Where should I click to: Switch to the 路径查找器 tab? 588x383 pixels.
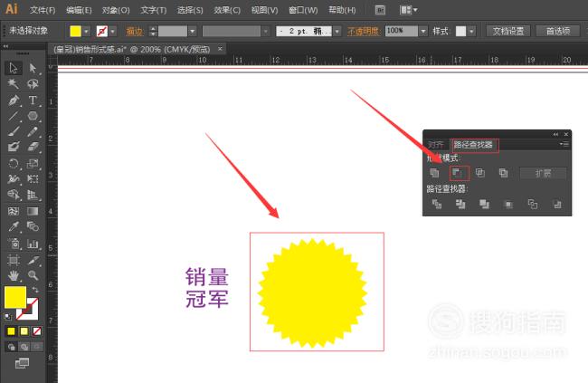point(473,145)
